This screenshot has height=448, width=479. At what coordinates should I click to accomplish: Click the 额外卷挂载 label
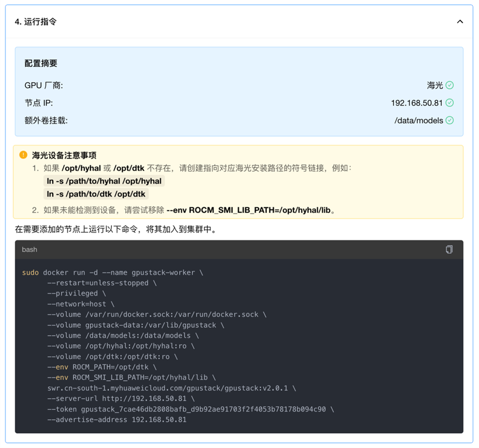click(x=46, y=120)
